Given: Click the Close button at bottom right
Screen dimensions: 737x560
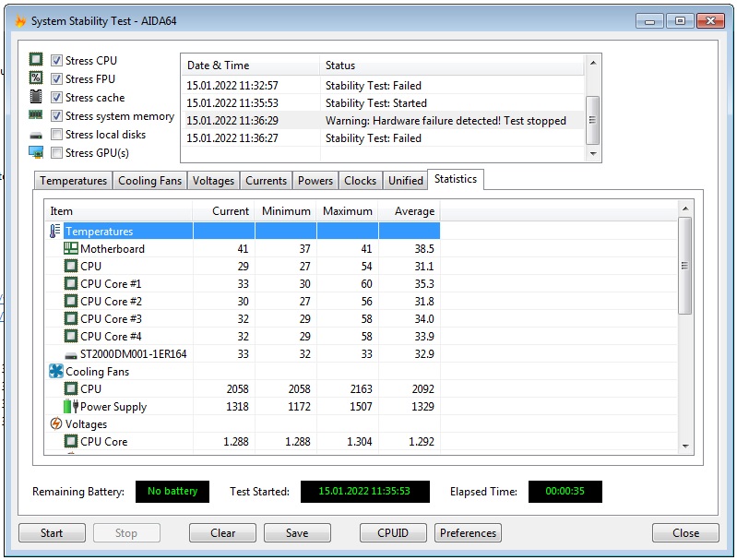Looking at the screenshot, I should coord(685,532).
